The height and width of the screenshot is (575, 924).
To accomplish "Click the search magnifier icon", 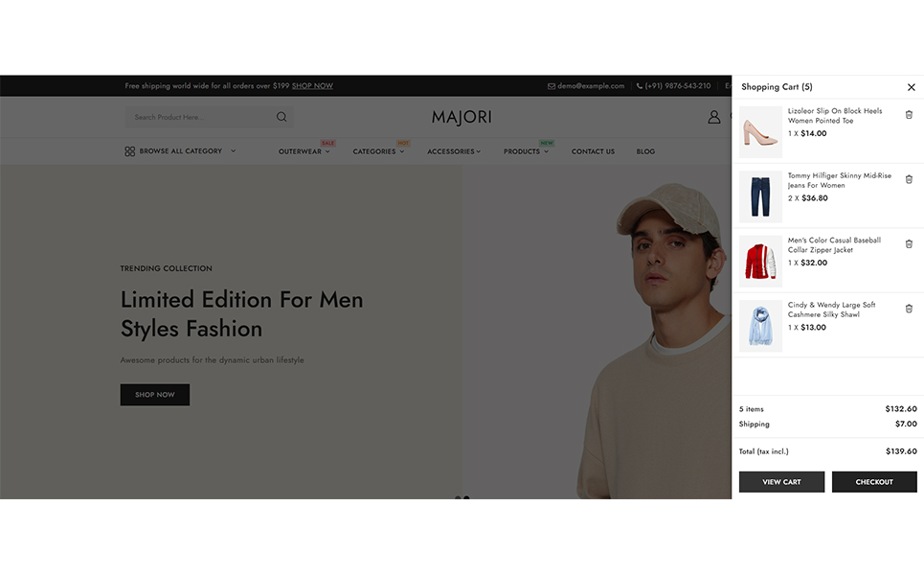I will point(282,117).
